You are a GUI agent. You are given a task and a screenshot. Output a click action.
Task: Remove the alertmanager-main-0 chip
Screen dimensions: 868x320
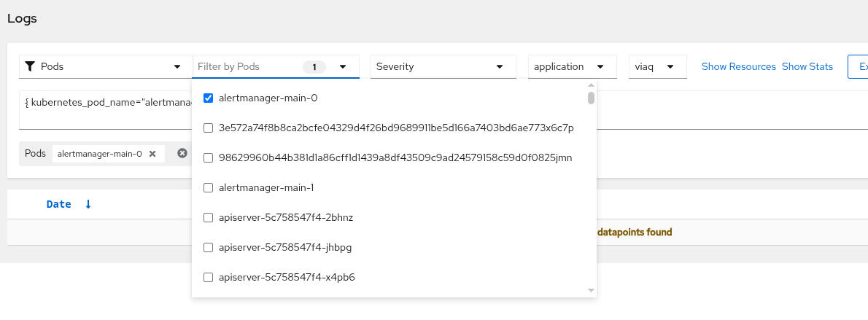click(152, 154)
